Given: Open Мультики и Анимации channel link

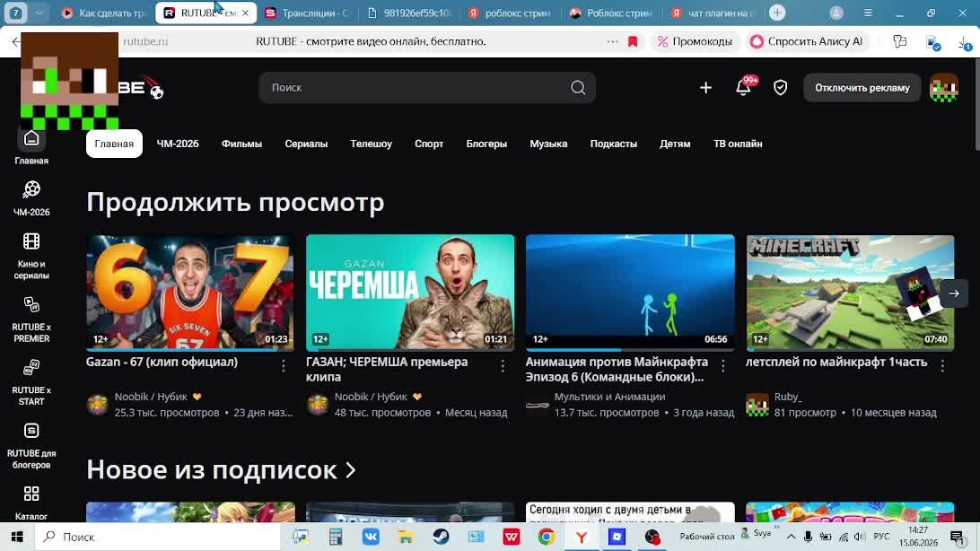Looking at the screenshot, I should point(609,397).
